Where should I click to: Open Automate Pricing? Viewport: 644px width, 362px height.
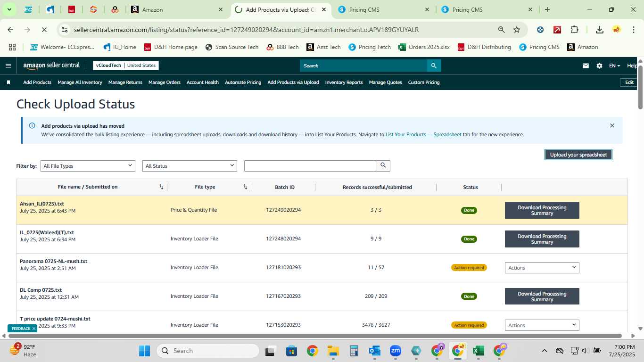[243, 82]
